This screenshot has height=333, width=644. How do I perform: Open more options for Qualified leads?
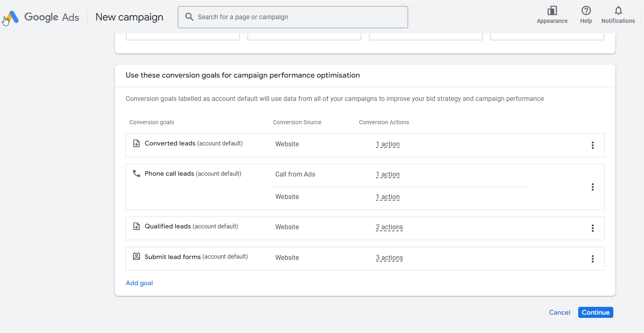[x=592, y=228]
